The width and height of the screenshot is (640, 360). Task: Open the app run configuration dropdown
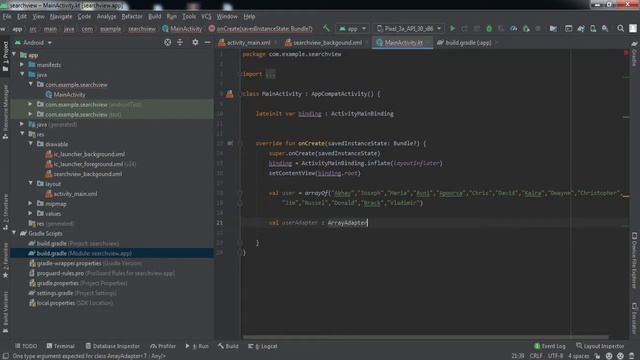tap(353, 29)
